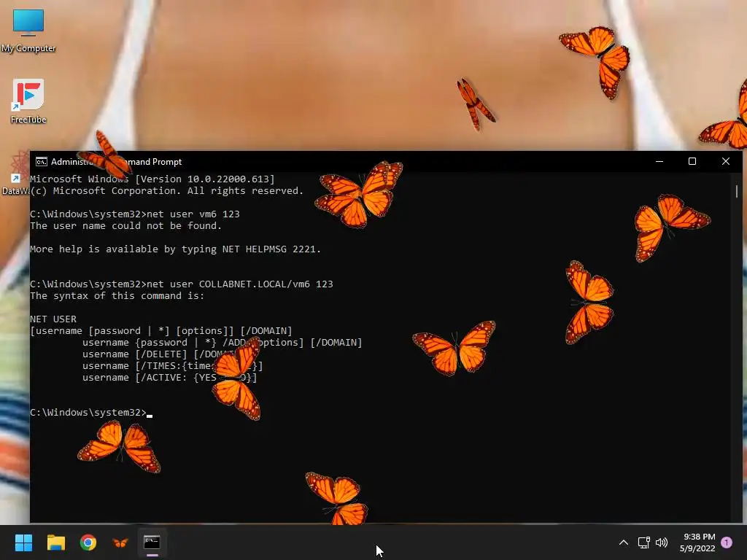Click the last C:\Windows\system32> prompt line
Viewport: 747px width, 560px height.
pos(91,413)
